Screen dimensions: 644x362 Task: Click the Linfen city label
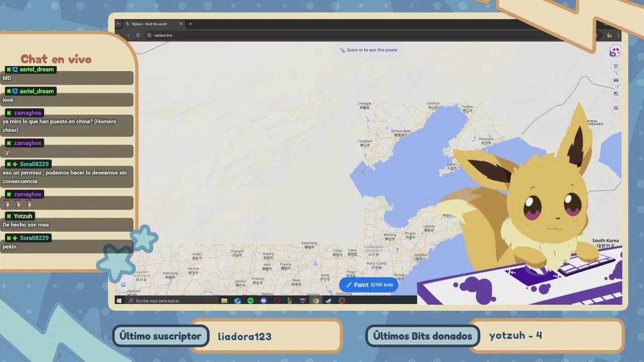[197, 256]
